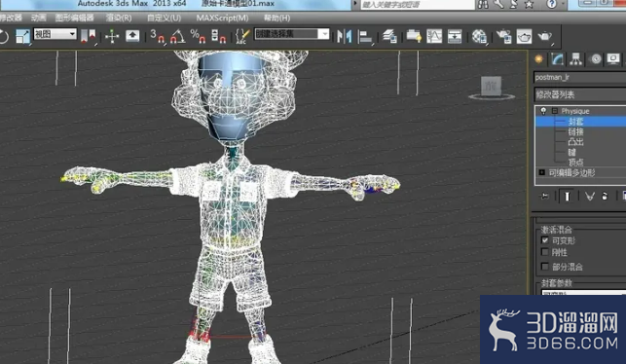Select the Physique modifier in the stack
The image size is (626, 364).
[x=575, y=111]
